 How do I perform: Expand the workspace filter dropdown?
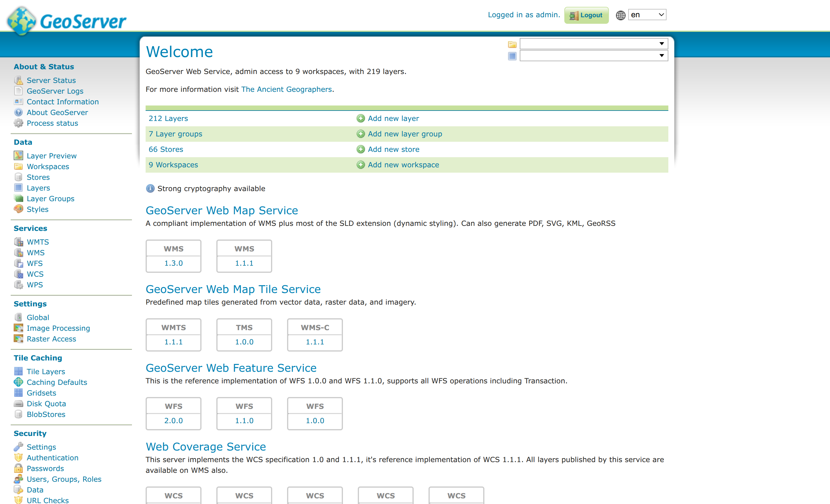click(593, 43)
